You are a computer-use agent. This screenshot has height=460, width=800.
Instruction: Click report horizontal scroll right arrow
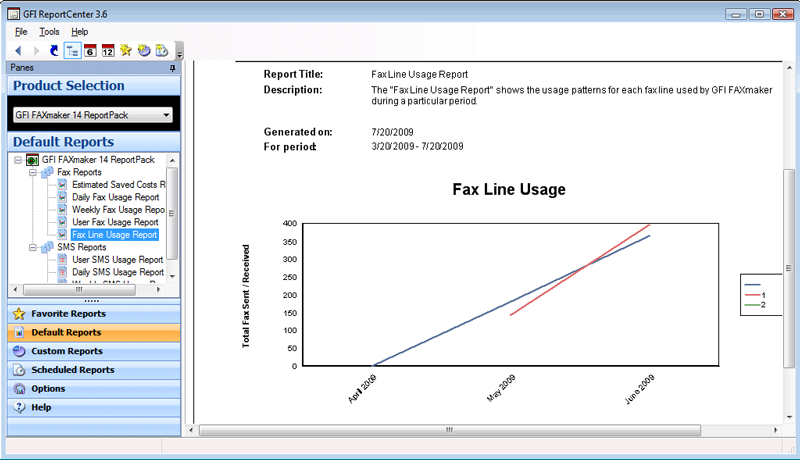coord(776,430)
